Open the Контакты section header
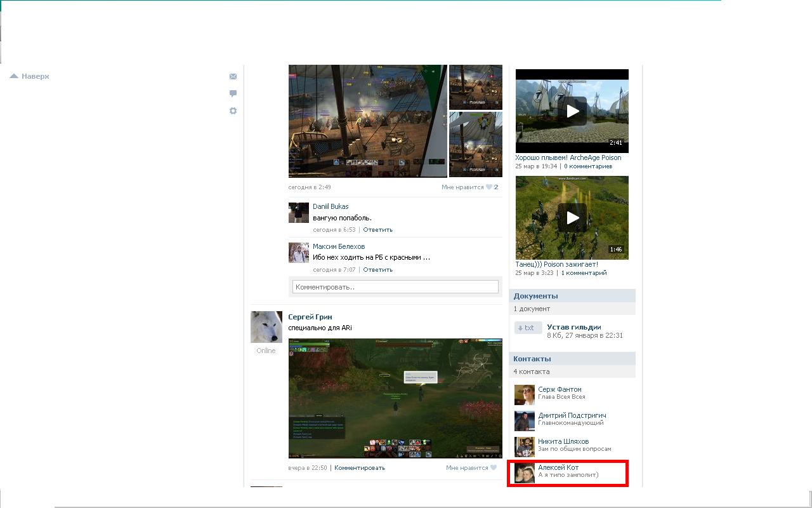 pos(572,359)
